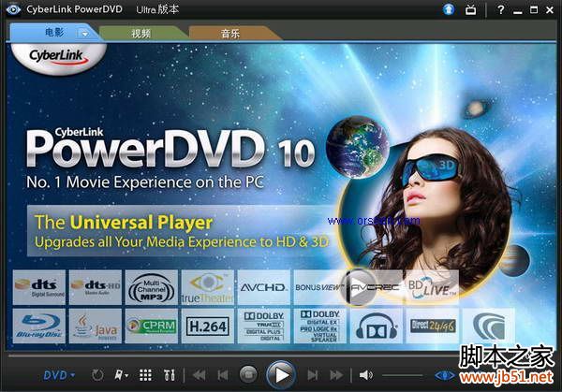The width and height of the screenshot is (562, 392).
Task: Expand the dropdown arrow on the 电影 tab
Action: pos(85,34)
